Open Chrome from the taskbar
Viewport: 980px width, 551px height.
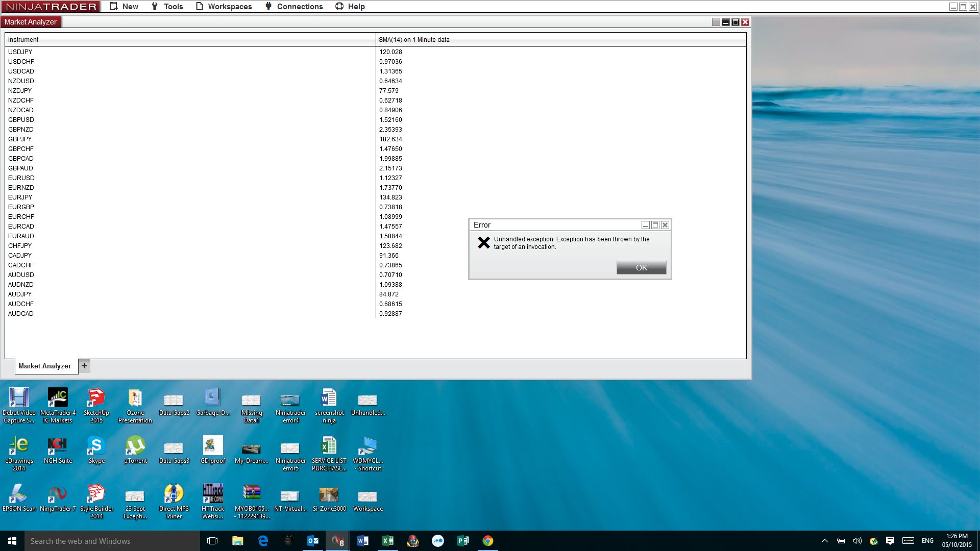pos(488,541)
